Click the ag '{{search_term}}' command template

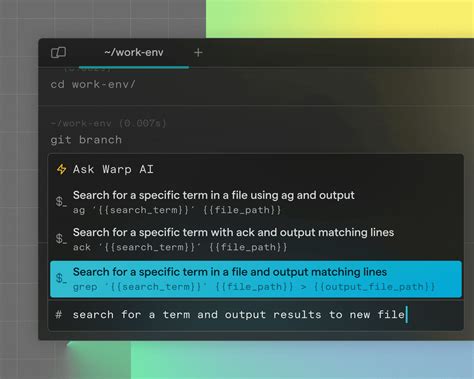click(x=177, y=210)
